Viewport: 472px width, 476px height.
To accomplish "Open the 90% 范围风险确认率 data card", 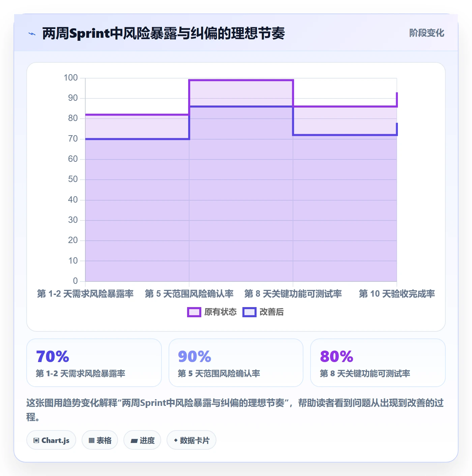I will [x=236, y=363].
